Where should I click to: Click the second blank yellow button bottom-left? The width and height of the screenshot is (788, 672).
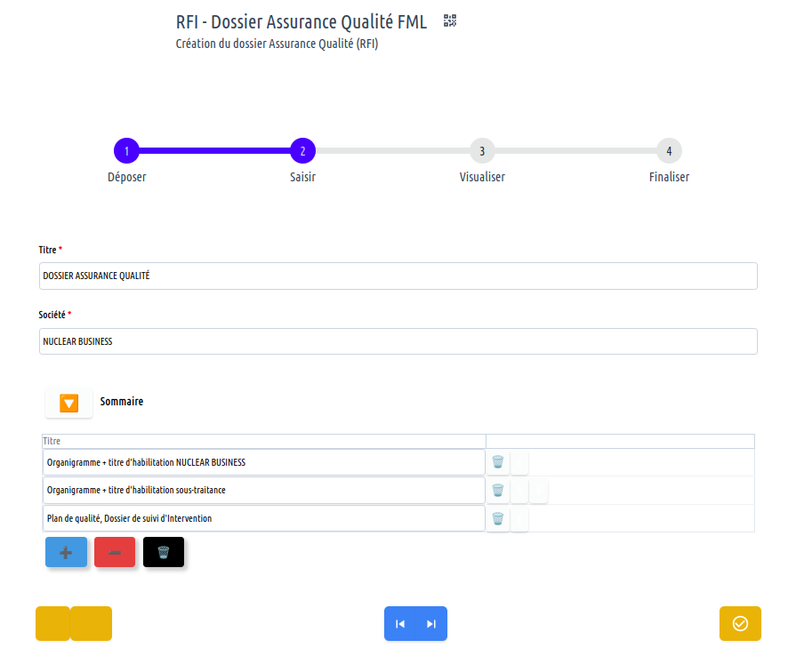[91, 624]
